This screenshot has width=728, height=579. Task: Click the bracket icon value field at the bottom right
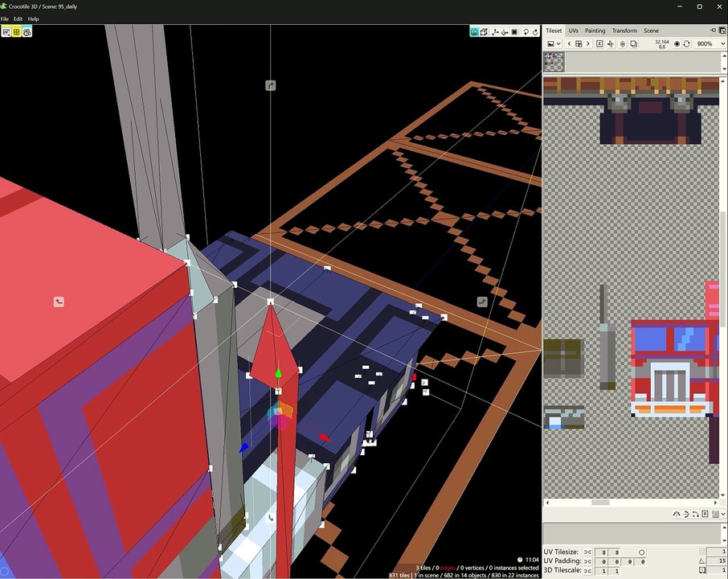tap(717, 570)
